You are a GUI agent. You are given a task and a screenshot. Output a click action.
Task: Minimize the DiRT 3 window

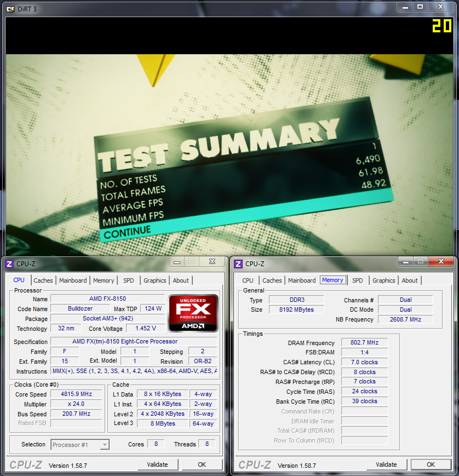click(405, 7)
